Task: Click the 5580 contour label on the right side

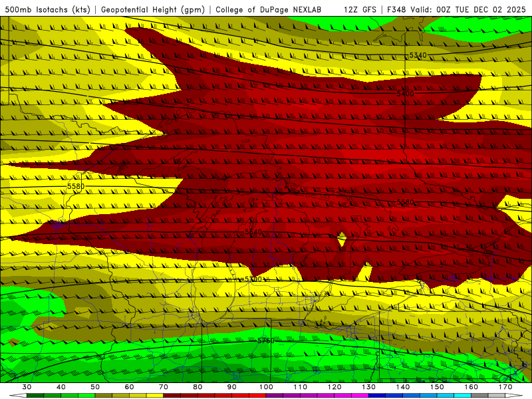Action: 406,202
